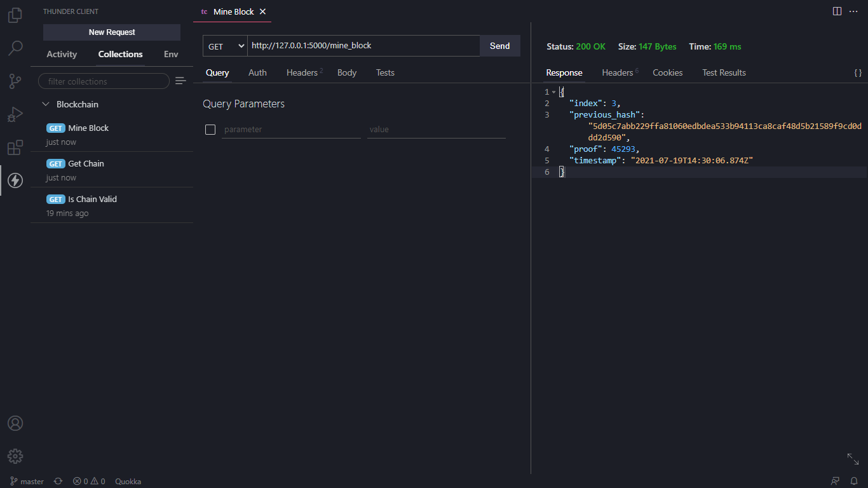Open the Run and Debug view
The image size is (868, 488).
click(15, 114)
